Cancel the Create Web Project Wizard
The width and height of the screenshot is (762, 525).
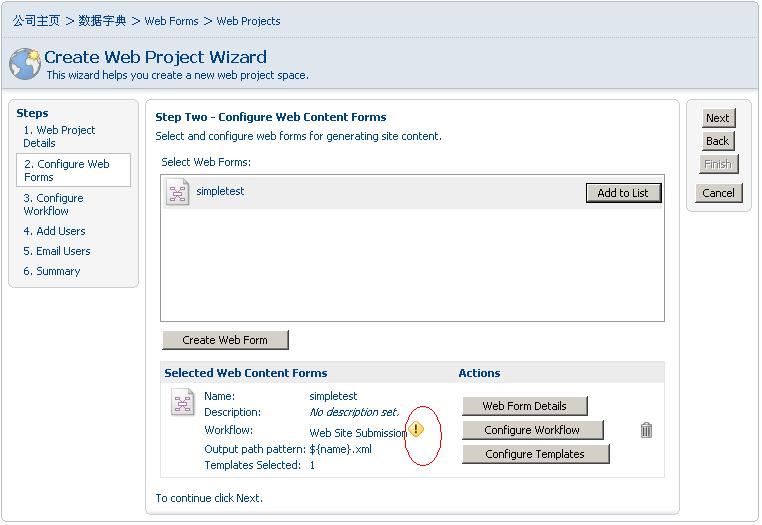click(718, 193)
